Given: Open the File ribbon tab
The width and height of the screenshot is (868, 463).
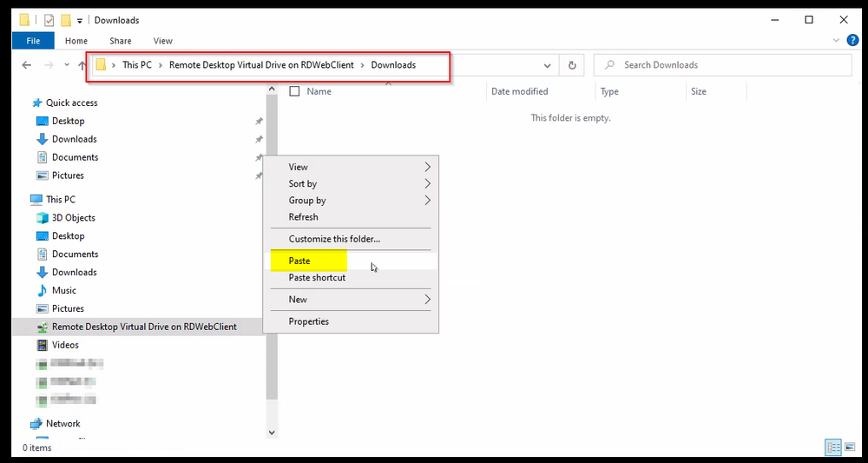Looking at the screenshot, I should tap(33, 41).
